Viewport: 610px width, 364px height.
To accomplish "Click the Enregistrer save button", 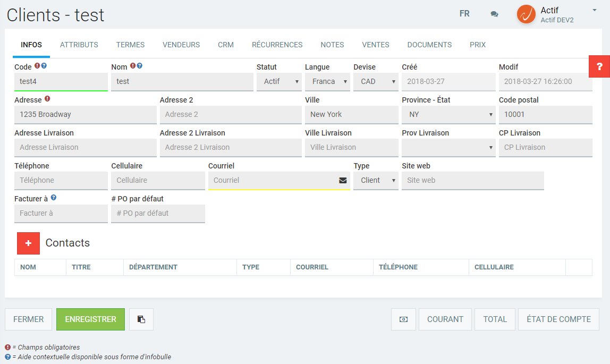I will 90,319.
